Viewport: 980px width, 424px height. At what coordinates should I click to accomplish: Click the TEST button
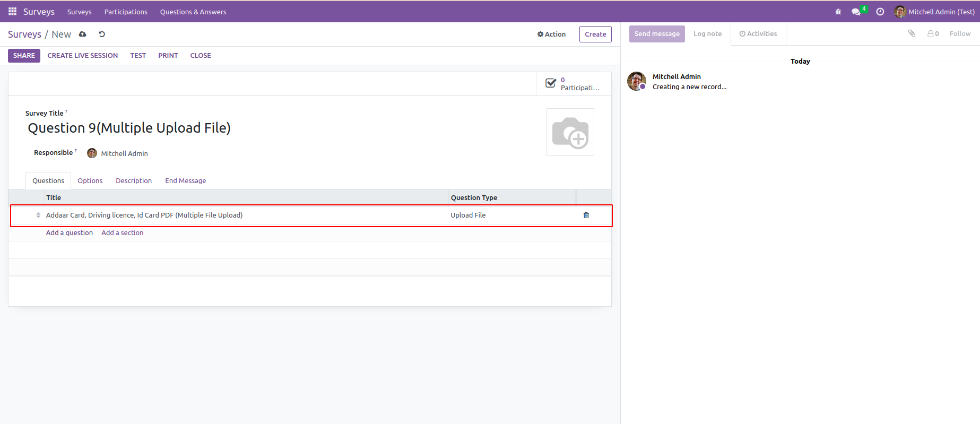138,55
